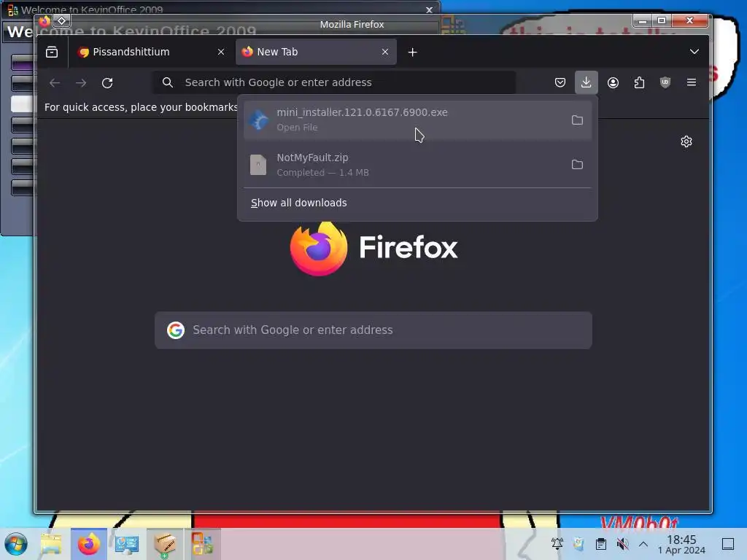
Task: Go forward one page
Action: click(x=81, y=83)
